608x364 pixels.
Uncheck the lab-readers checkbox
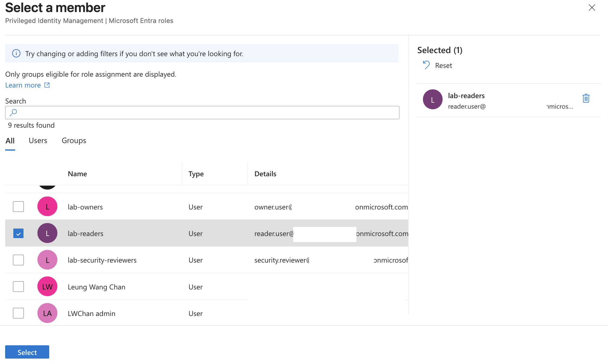pos(18,233)
